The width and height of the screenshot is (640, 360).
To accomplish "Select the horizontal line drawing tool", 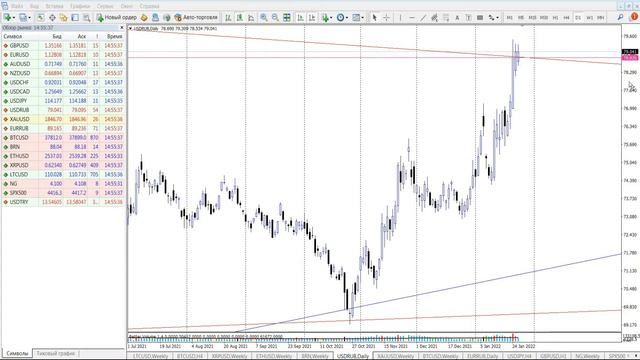I will coord(412,18).
